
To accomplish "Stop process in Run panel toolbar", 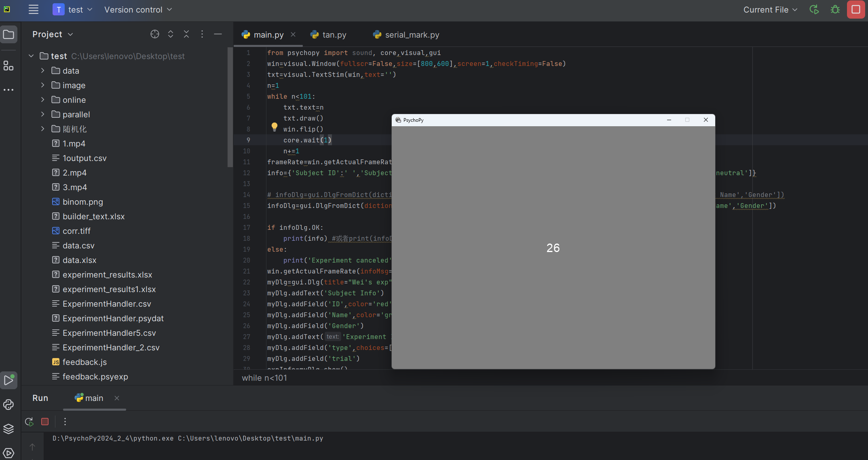I will click(45, 422).
